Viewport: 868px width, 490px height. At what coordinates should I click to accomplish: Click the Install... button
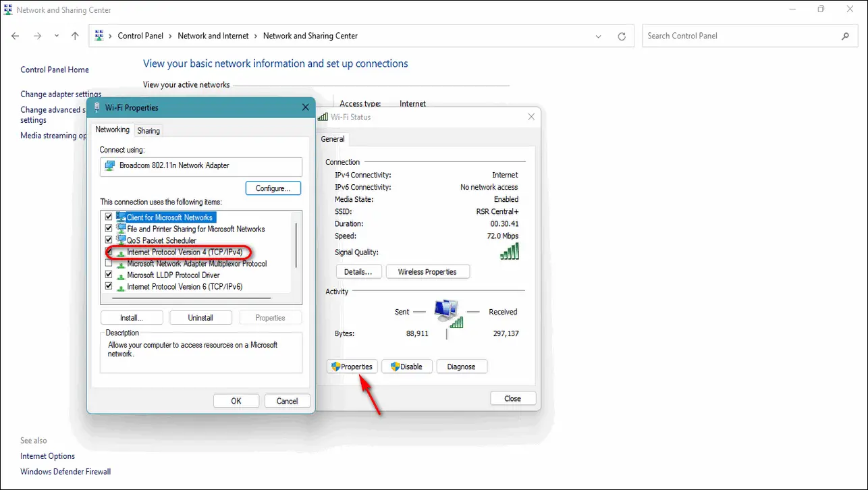point(132,318)
